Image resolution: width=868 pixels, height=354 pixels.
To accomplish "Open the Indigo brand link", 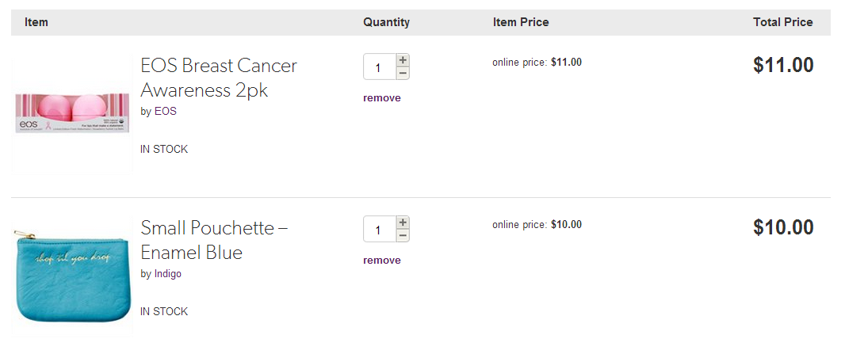I will (168, 274).
